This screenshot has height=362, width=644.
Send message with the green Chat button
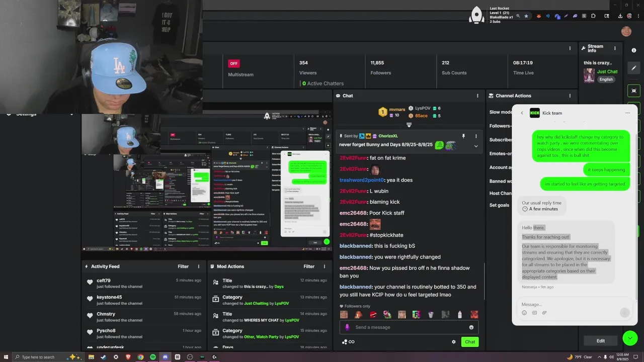click(x=470, y=342)
